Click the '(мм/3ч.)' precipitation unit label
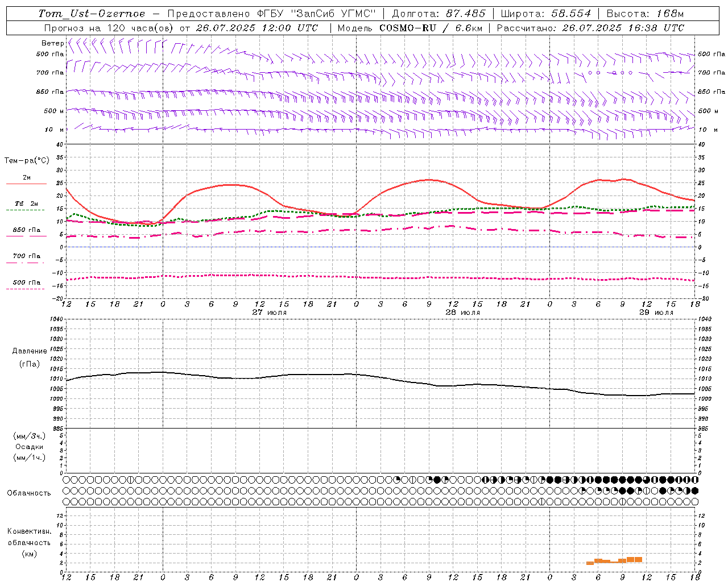This screenshot has height=582, width=728. (30, 436)
